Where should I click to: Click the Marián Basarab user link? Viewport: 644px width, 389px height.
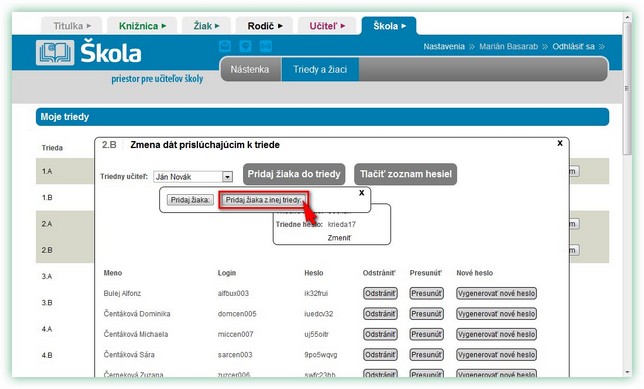[508, 46]
